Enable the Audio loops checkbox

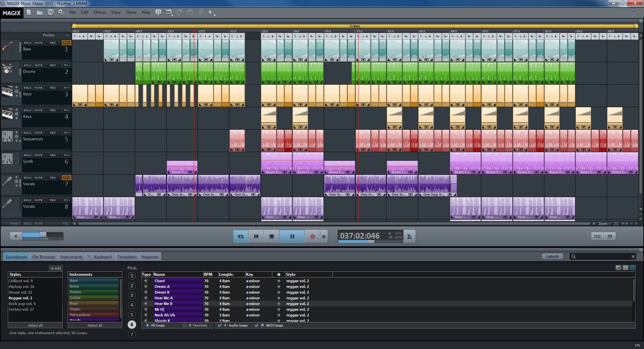click(220, 326)
